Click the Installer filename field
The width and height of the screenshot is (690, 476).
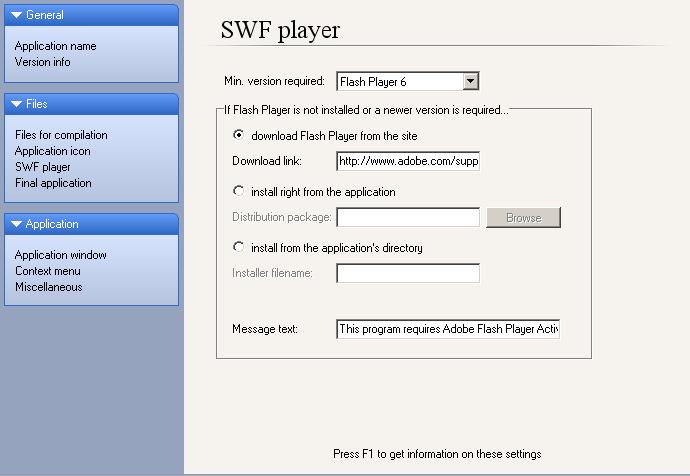click(x=408, y=273)
